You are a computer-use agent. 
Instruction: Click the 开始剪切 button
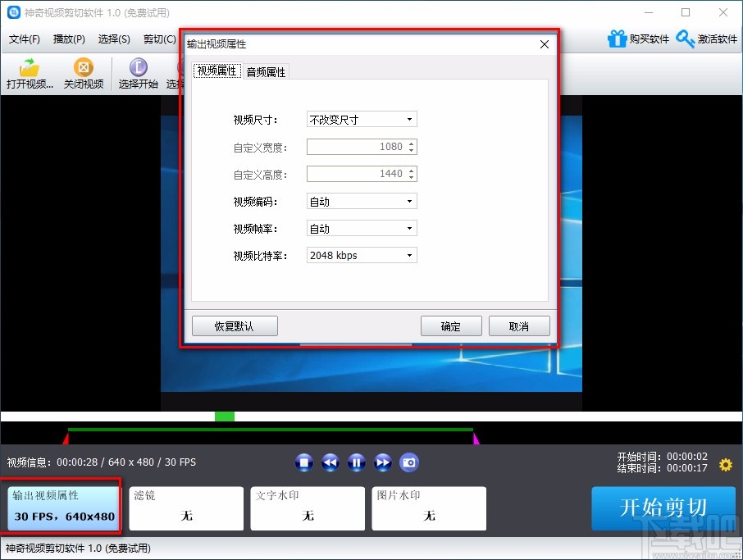663,508
